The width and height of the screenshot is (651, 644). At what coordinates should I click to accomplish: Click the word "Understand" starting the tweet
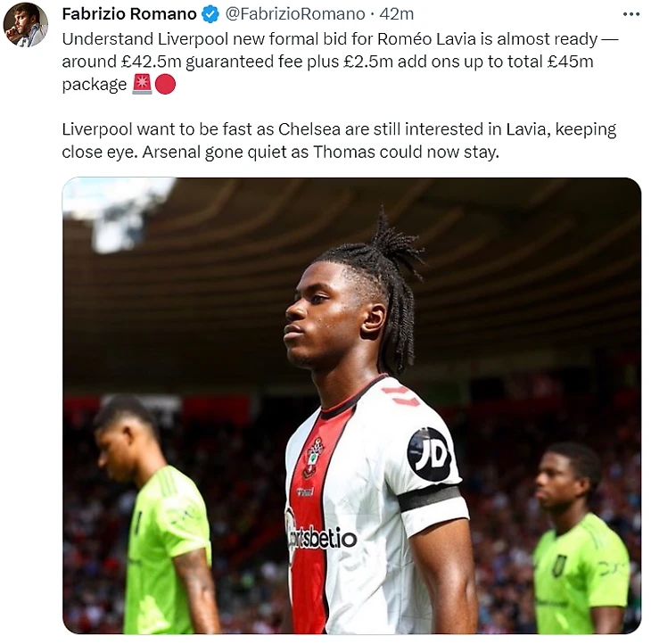coord(108,39)
